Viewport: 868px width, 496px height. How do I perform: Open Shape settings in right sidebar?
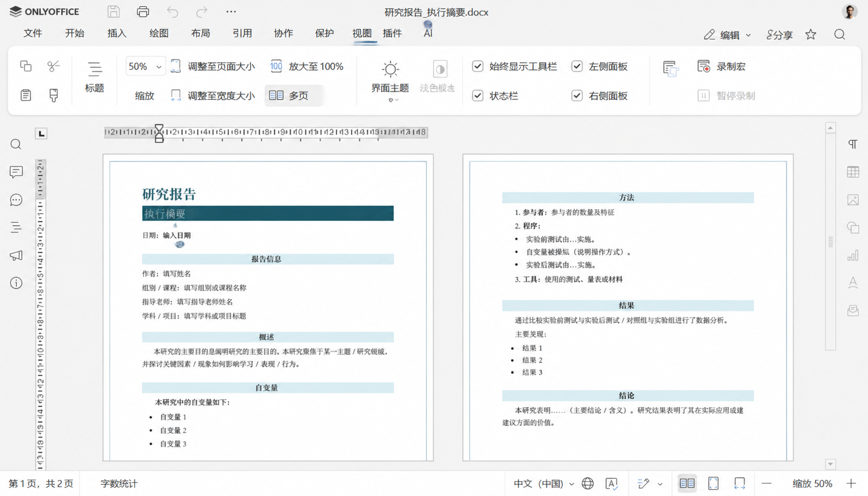(853, 228)
